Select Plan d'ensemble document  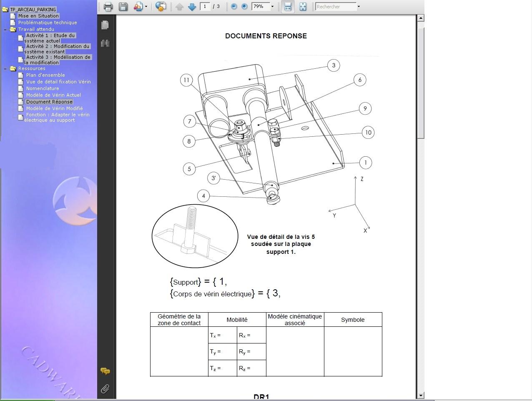tap(45, 75)
